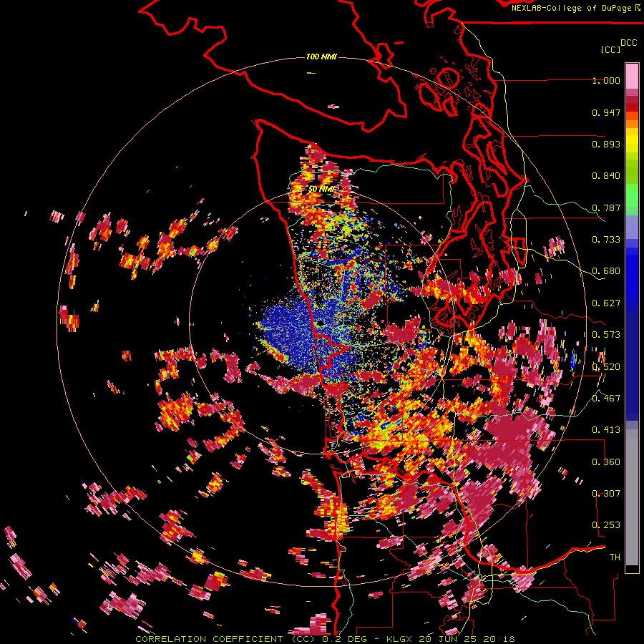Pick the 0.893 legend value
The width and height of the screenshot is (644, 644).
point(606,144)
